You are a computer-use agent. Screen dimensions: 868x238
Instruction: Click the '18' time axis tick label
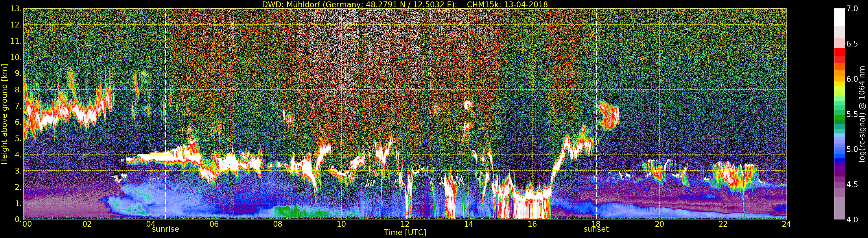pyautogui.click(x=596, y=224)
